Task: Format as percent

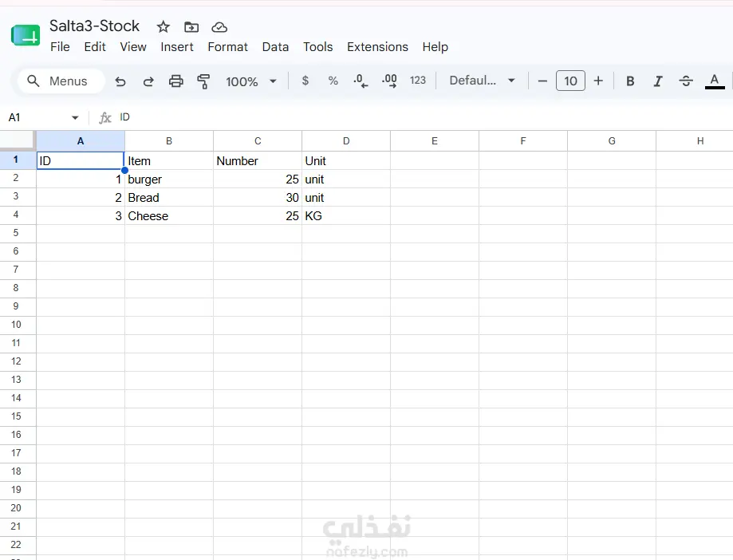Action: (333, 81)
